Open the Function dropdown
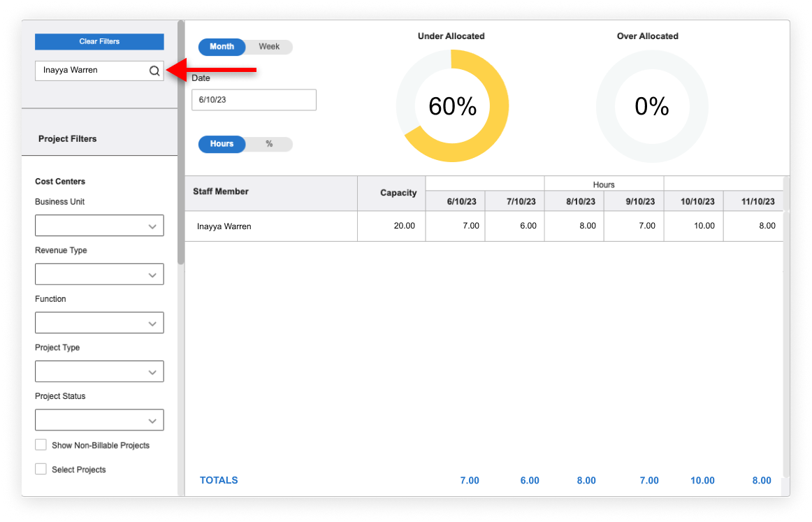This screenshot has height=522, width=812. [99, 323]
